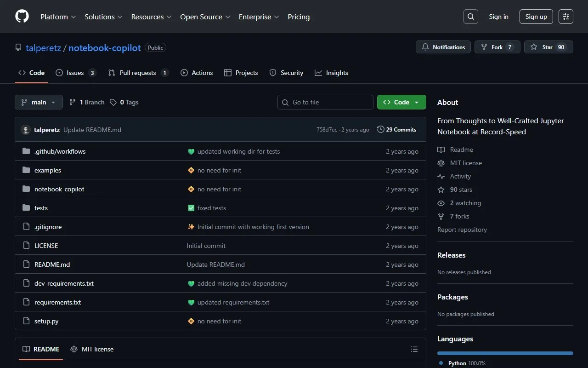Open the Notifications bell button
The height and width of the screenshot is (368, 588).
(x=443, y=47)
